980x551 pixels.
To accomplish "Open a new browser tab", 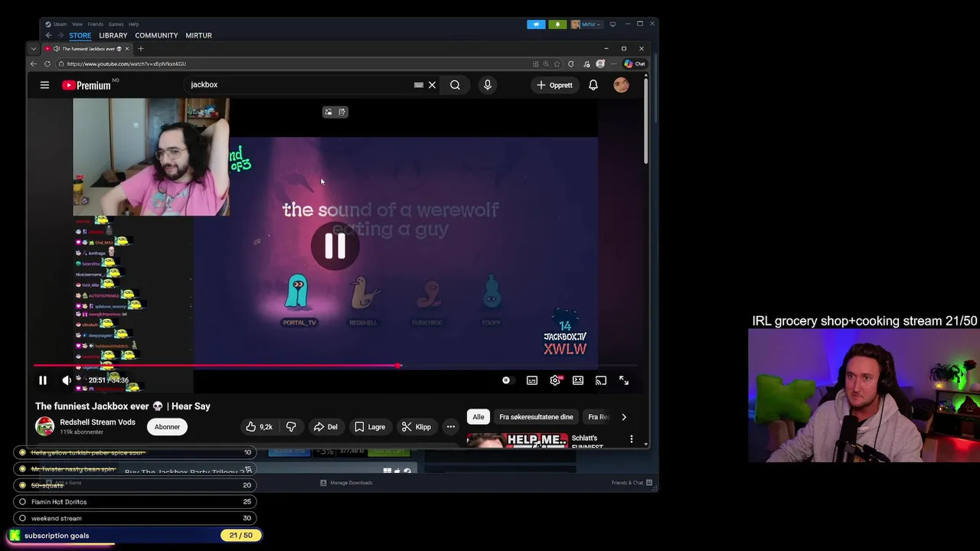I will pos(140,49).
